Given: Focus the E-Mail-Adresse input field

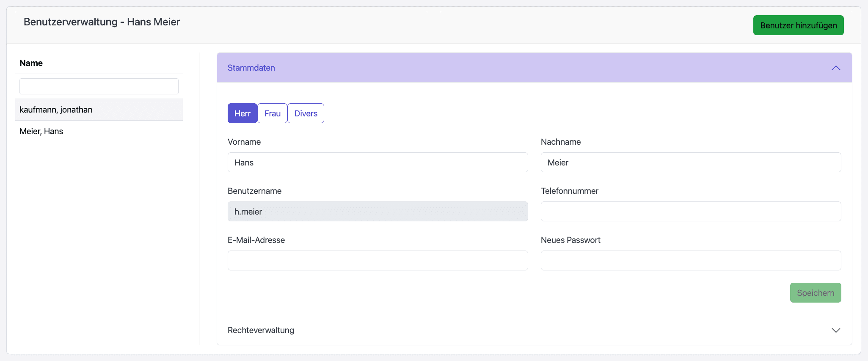Looking at the screenshot, I should pos(378,261).
